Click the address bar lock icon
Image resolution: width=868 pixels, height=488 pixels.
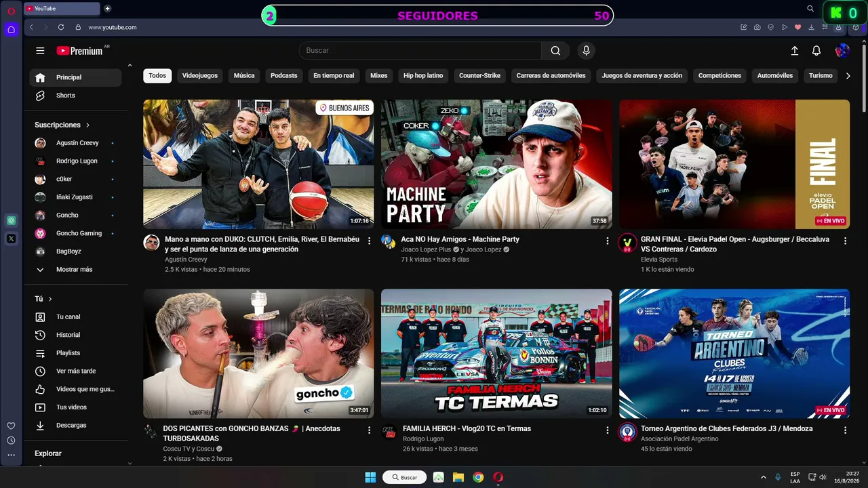(x=78, y=27)
